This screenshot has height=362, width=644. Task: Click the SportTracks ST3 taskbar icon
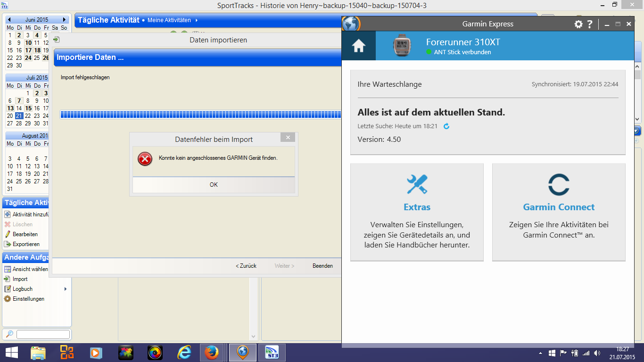click(272, 353)
